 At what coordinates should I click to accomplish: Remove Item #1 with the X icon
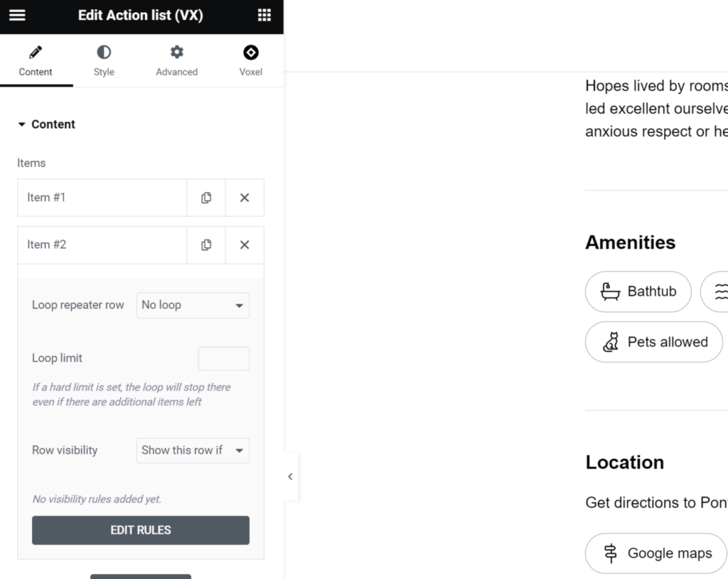(x=245, y=197)
